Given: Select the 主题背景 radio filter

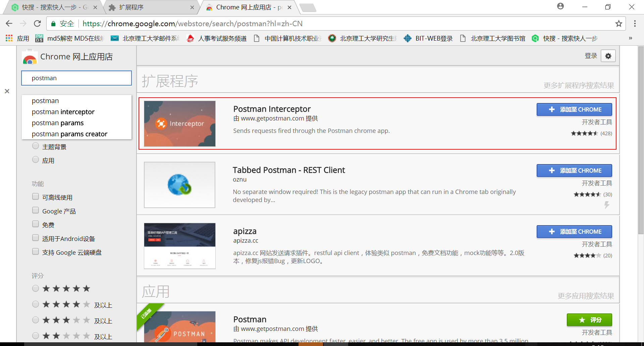Looking at the screenshot, I should pyautogui.click(x=36, y=146).
